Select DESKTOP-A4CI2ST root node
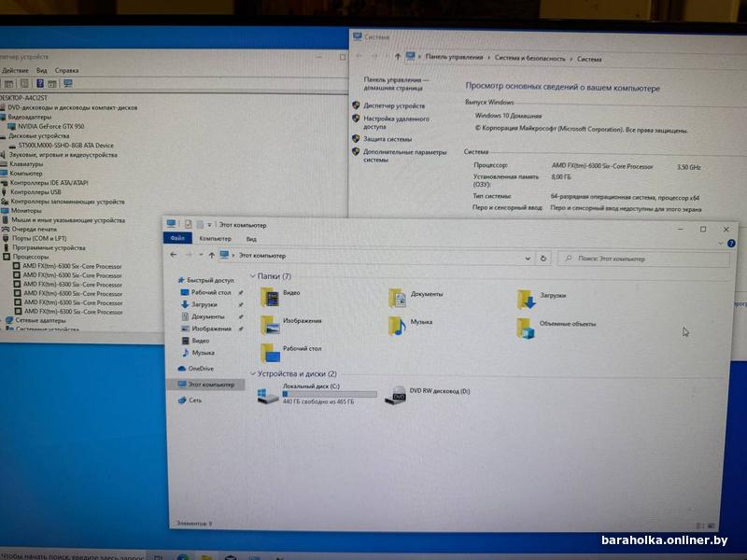Image resolution: width=747 pixels, height=560 pixels. tap(24, 98)
